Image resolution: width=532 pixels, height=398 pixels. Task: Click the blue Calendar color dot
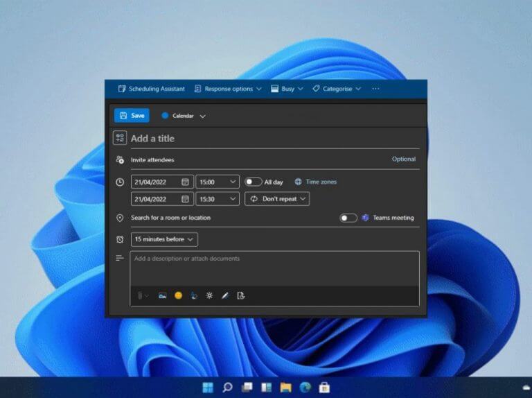pos(165,116)
